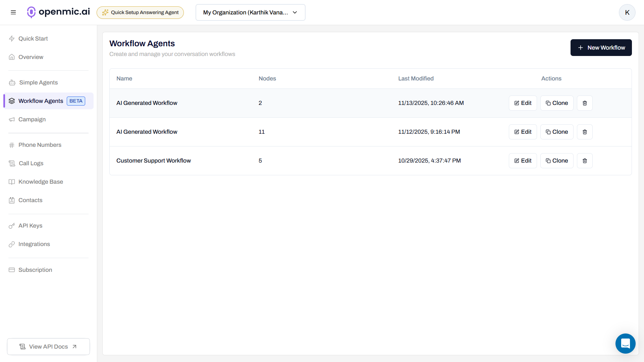Open the chat support bubble
Screen dimensions: 644x362
[x=625, y=344]
